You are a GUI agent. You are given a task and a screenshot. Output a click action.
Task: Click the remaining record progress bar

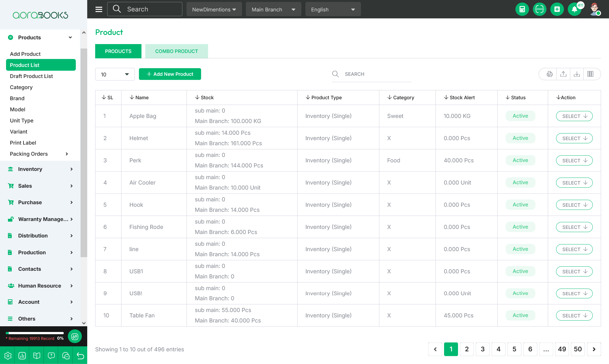35,333
